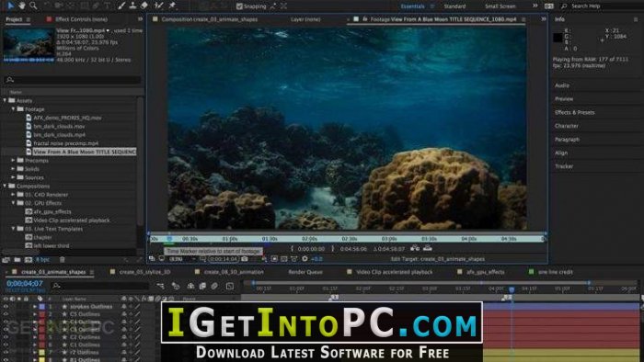The image size is (644, 362).
Task: Collapse the Assets folder
Action: (5, 100)
